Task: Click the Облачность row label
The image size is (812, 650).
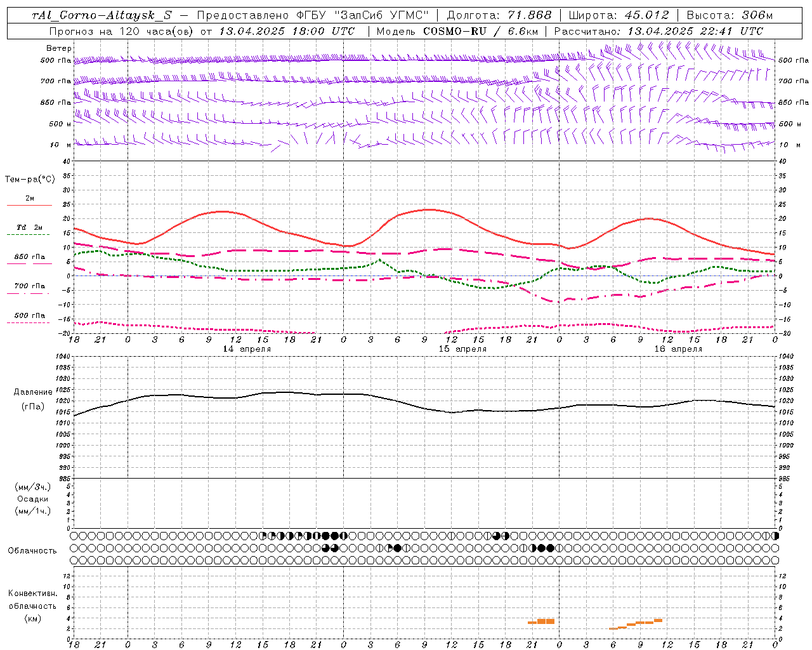Action: (32, 551)
